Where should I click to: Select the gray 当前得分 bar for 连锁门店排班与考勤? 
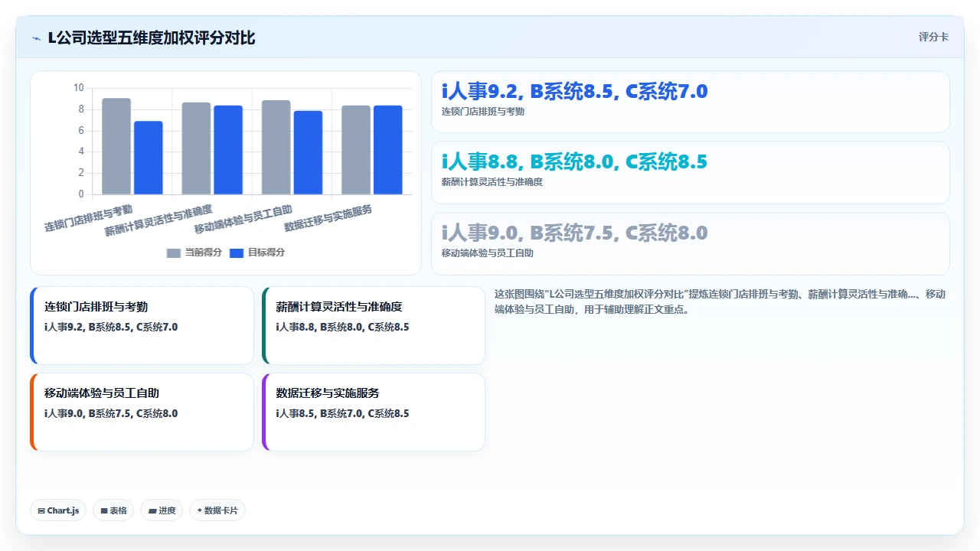[x=116, y=146]
